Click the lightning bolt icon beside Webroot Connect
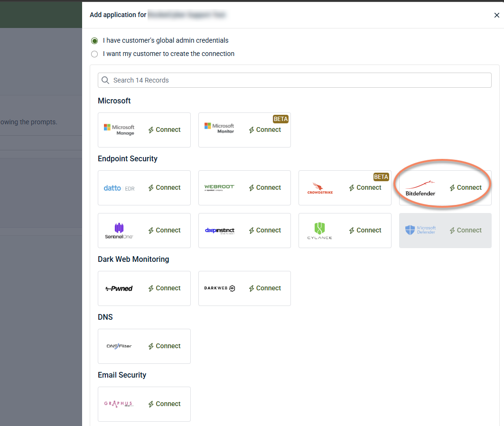 [252, 188]
